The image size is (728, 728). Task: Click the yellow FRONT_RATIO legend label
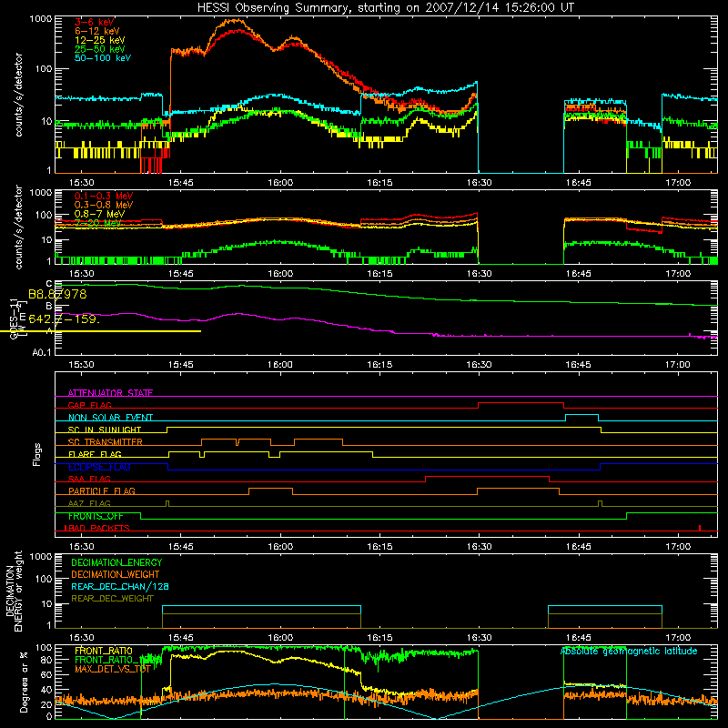click(104, 651)
